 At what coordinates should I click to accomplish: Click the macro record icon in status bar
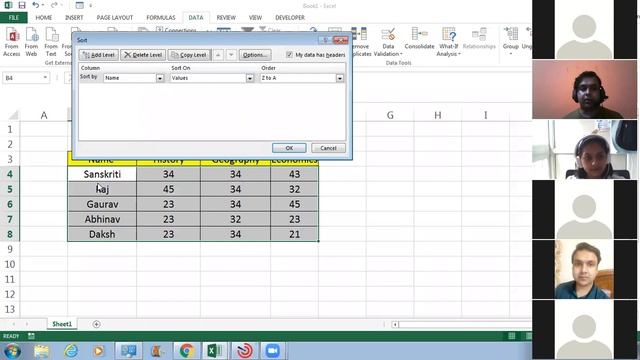[x=31, y=336]
